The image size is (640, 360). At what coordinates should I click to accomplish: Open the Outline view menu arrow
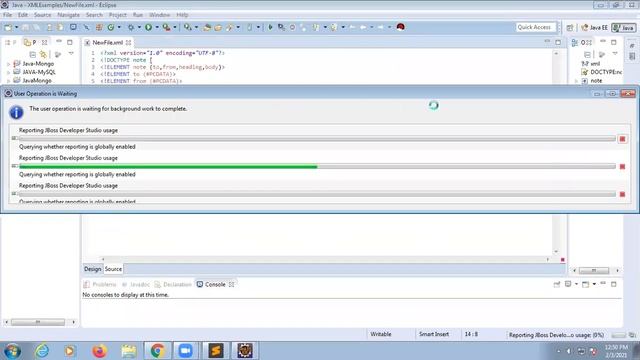(615, 53)
